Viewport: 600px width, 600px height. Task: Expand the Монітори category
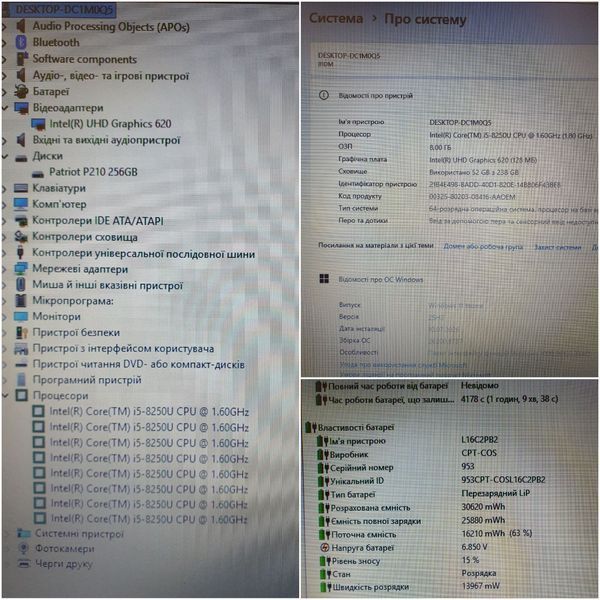5,317
